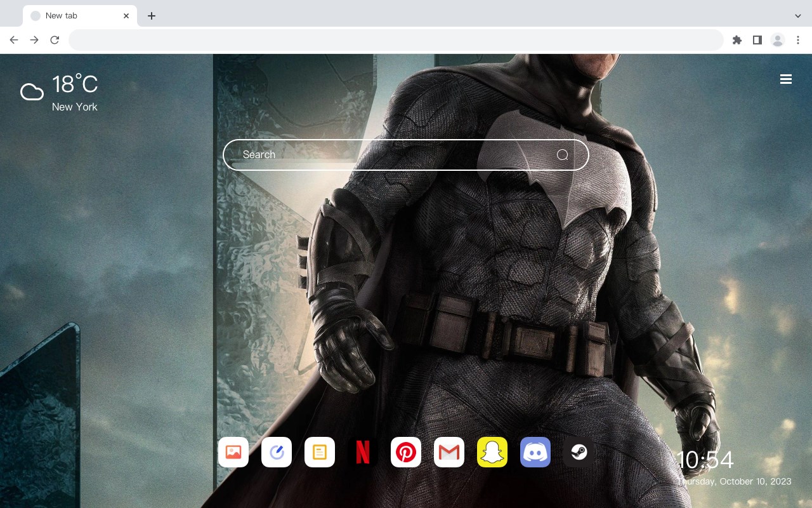Close the New tab tab
The image size is (812, 508).
[126, 16]
